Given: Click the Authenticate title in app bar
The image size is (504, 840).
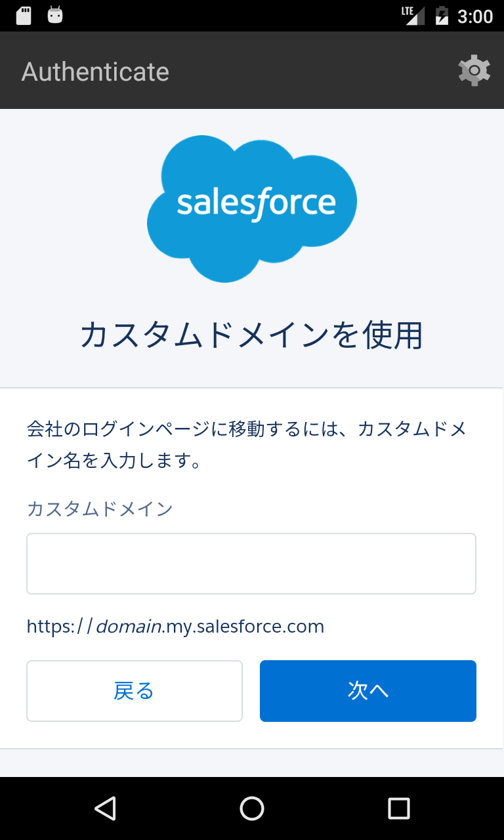Looking at the screenshot, I should 95,72.
